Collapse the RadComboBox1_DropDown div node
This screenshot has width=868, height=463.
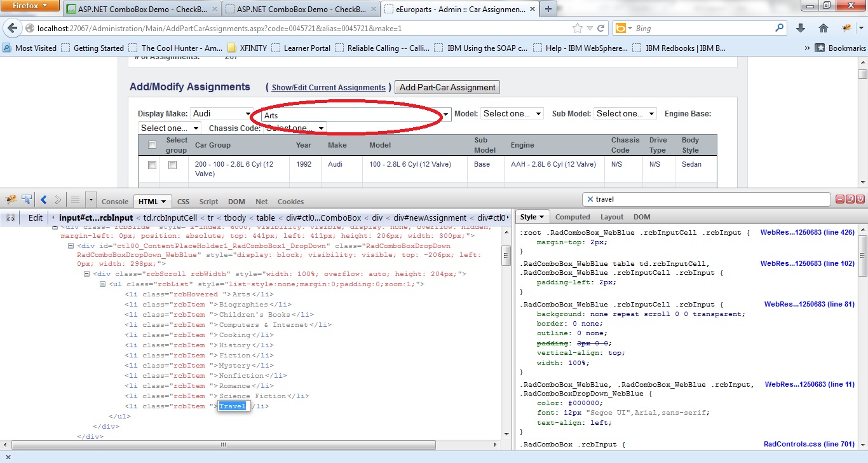coord(71,245)
